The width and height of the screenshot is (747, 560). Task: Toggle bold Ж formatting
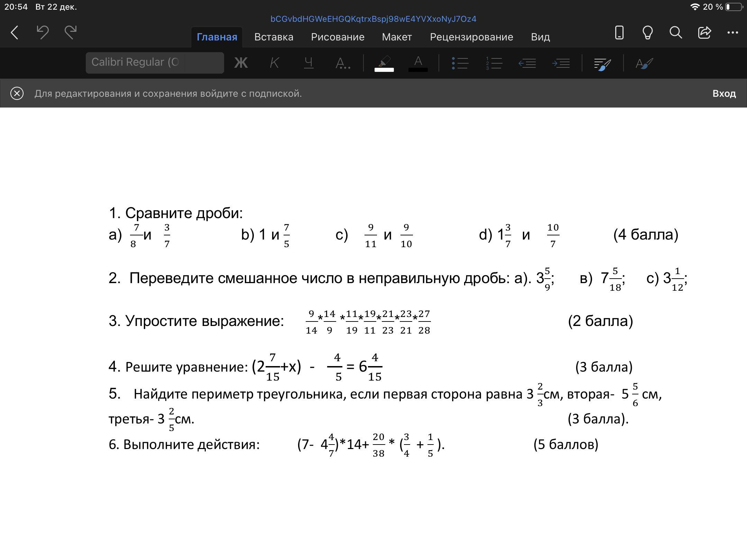[241, 63]
